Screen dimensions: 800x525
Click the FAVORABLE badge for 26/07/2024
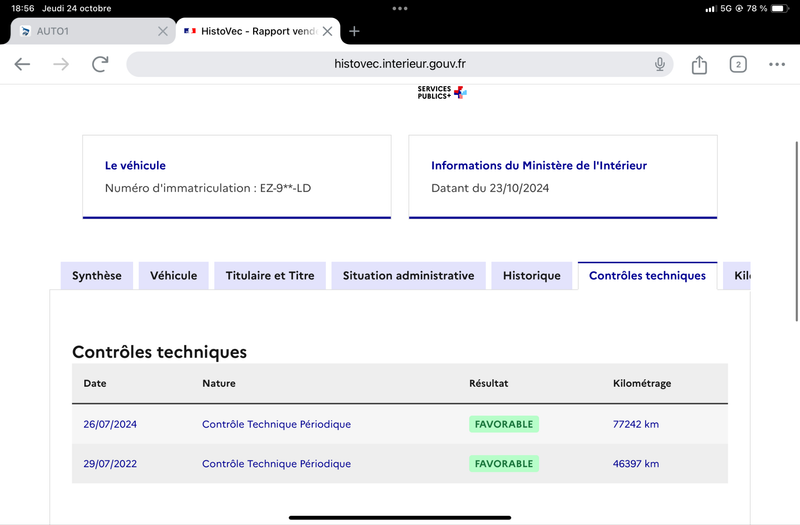point(504,424)
